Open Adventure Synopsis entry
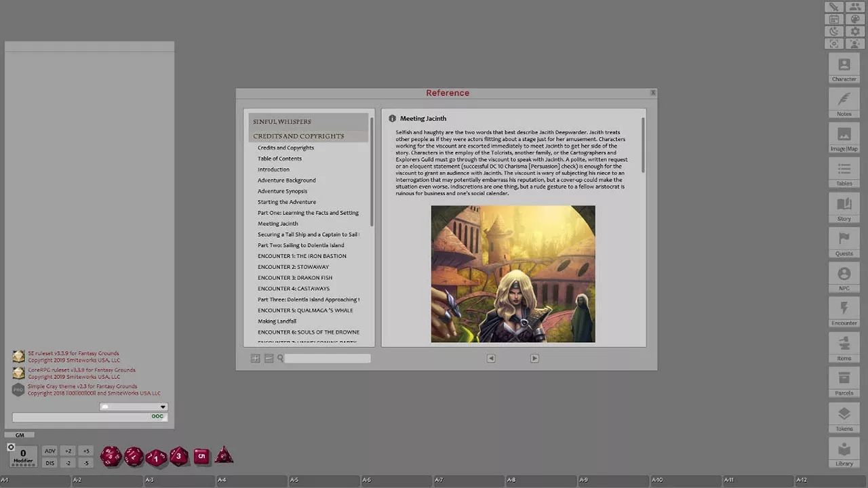 [x=283, y=191]
